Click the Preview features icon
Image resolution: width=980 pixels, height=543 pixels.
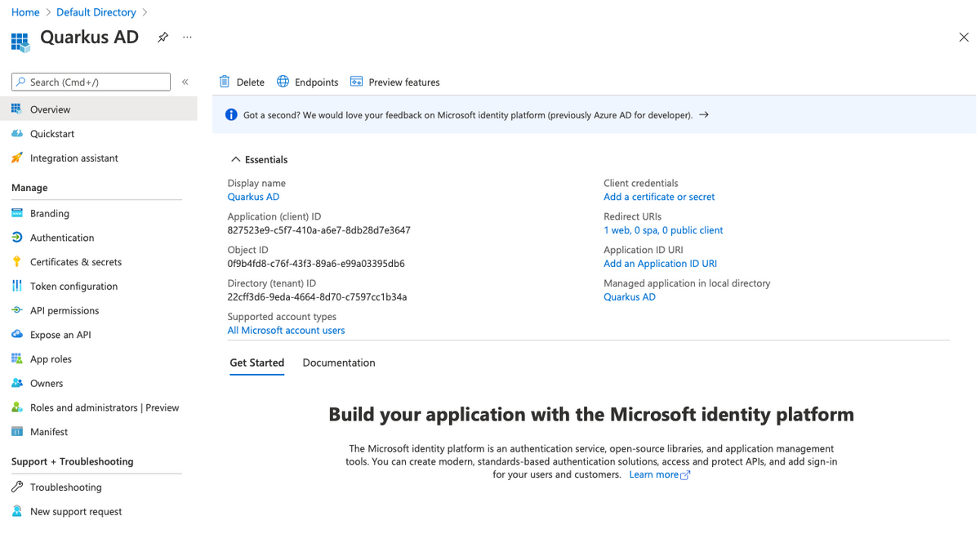357,82
